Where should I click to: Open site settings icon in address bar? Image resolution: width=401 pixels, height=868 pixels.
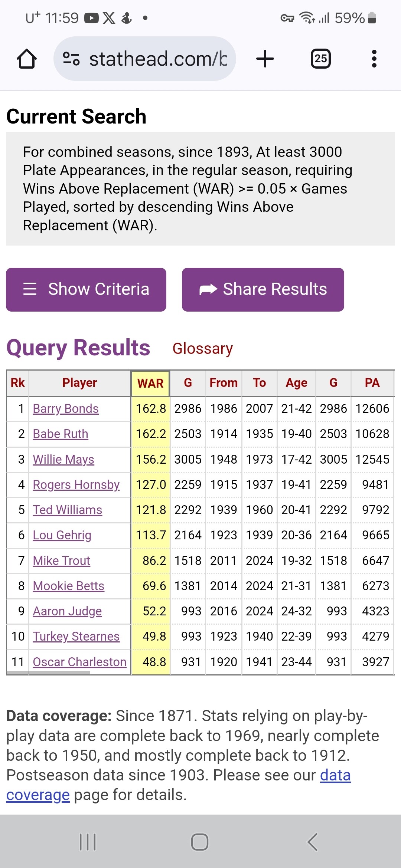click(71, 59)
